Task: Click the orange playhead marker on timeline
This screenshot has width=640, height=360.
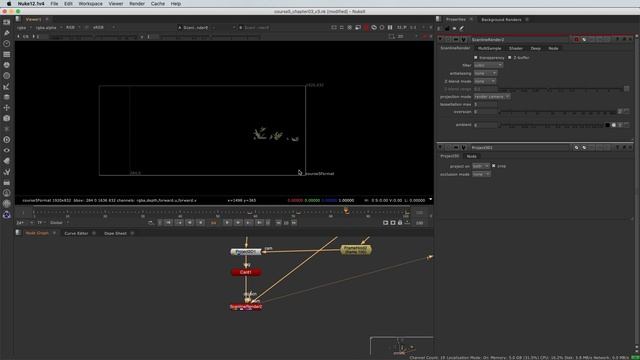Action: (x=346, y=211)
